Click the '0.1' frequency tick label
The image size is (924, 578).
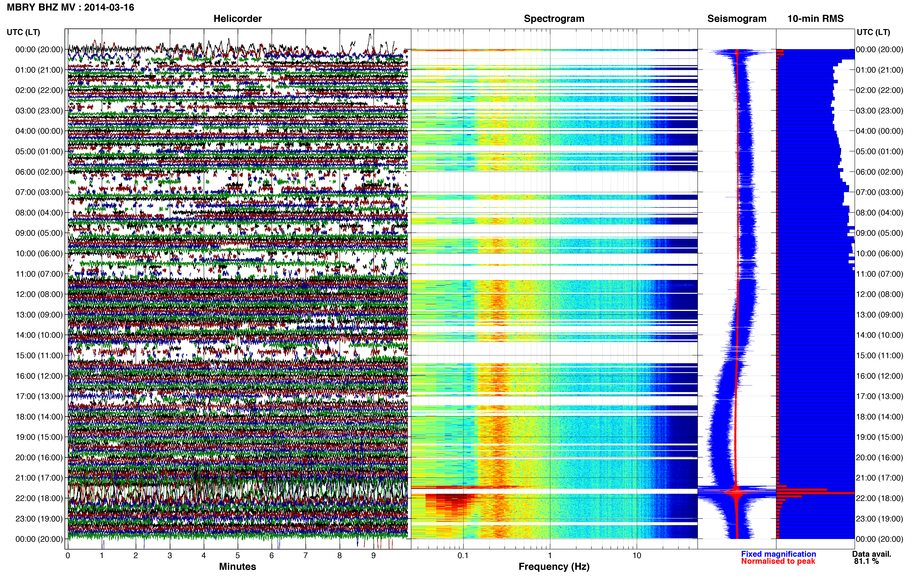click(x=463, y=555)
